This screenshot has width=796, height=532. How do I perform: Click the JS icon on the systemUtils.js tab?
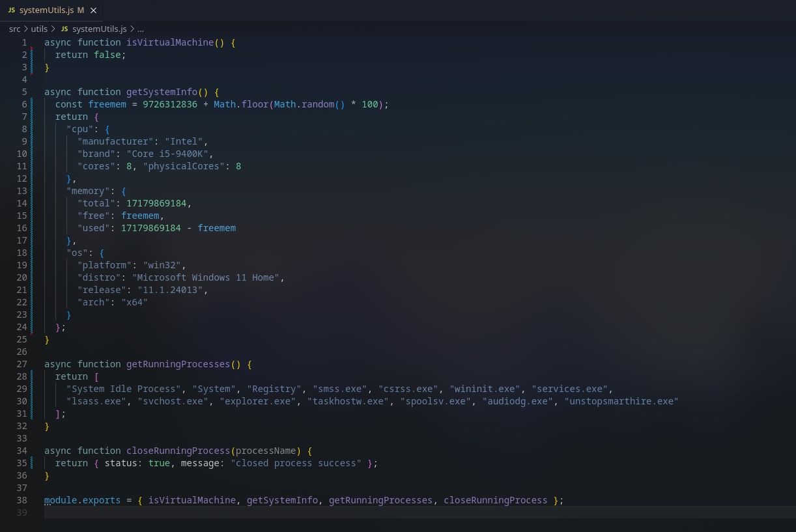(12, 10)
